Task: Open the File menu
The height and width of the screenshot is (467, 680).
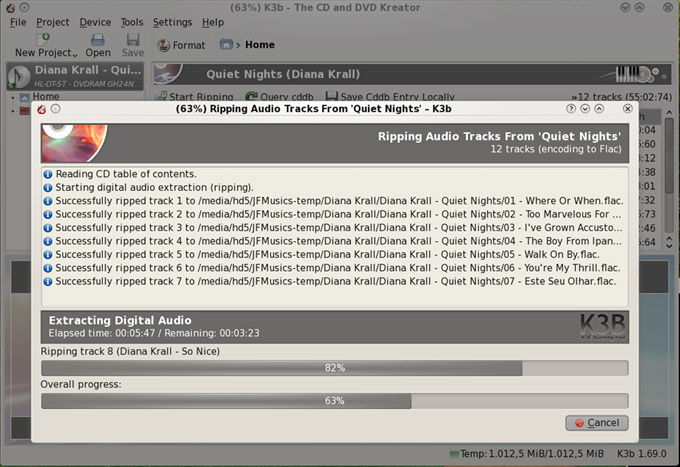Action: (18, 22)
